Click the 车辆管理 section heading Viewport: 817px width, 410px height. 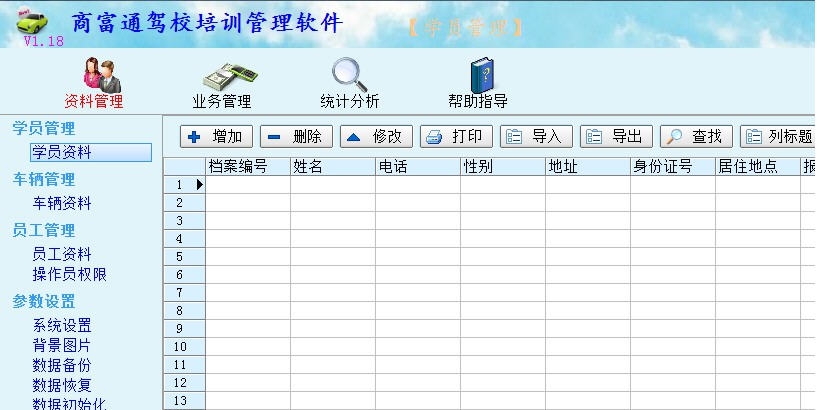coord(44,179)
